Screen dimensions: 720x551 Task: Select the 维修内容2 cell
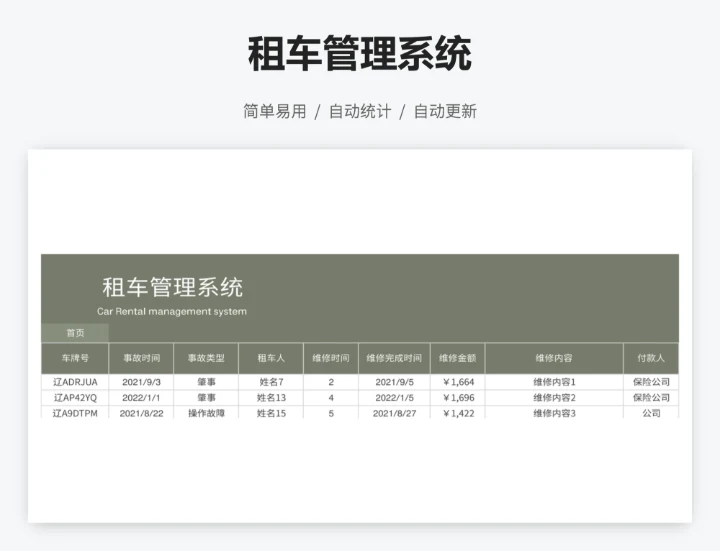554,398
